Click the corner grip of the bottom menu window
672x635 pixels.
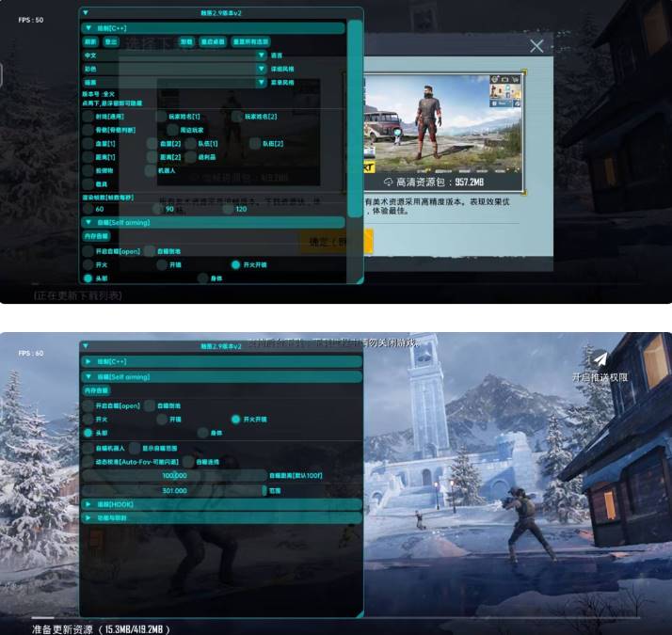(360, 614)
